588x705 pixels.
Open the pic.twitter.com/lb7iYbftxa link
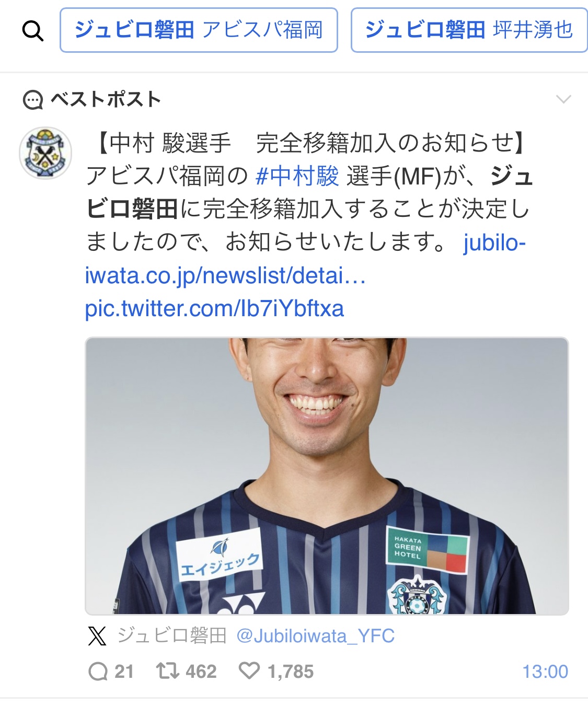coord(214,308)
